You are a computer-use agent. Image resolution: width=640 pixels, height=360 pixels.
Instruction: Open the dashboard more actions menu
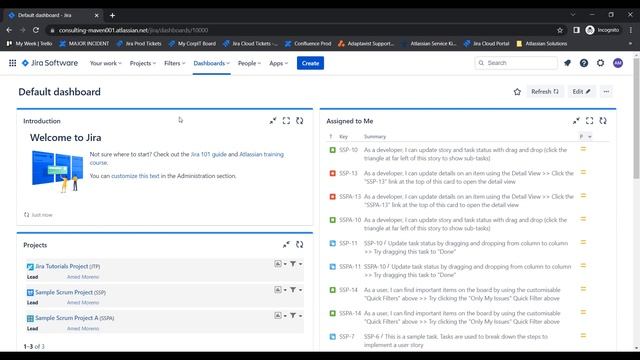pos(606,92)
